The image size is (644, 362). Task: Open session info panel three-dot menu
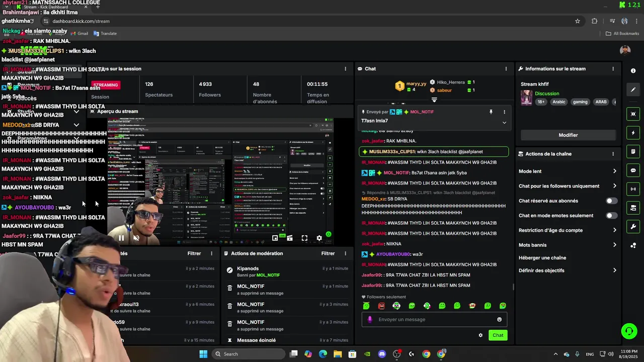pyautogui.click(x=345, y=69)
